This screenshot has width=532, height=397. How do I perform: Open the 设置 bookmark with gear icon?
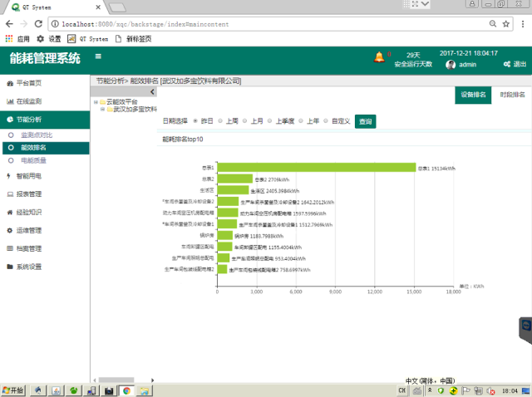click(49, 39)
